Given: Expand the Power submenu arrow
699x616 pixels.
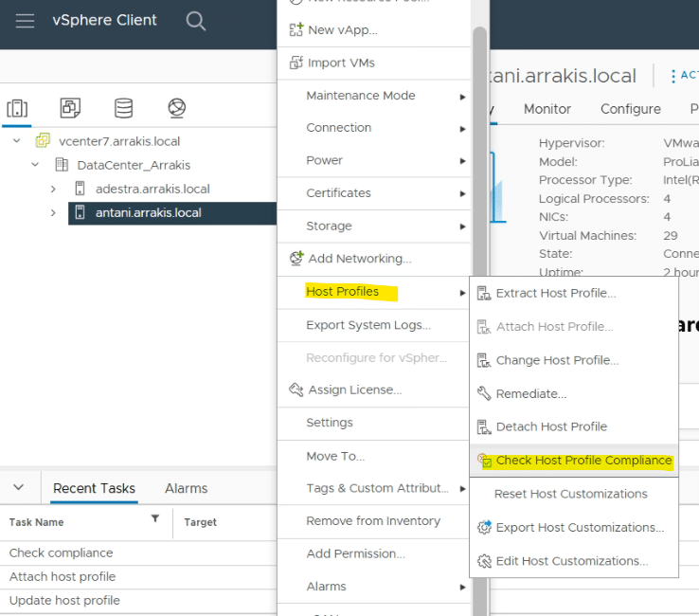Looking at the screenshot, I should click(463, 161).
